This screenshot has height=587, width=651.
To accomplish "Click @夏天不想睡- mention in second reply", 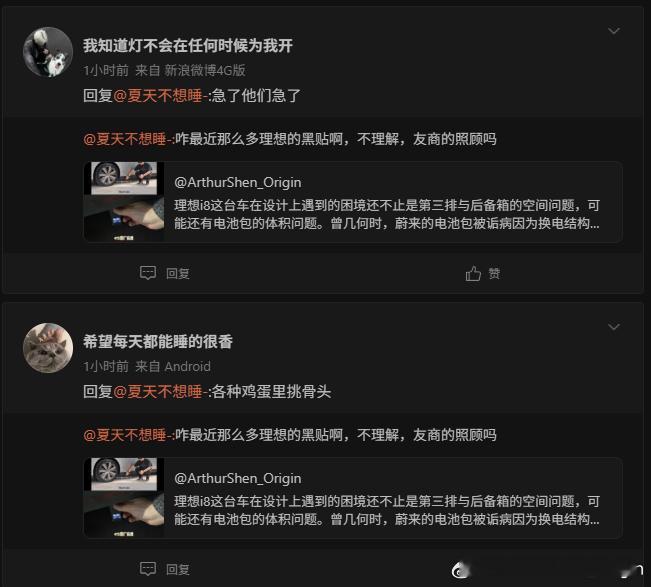I will tap(160, 392).
